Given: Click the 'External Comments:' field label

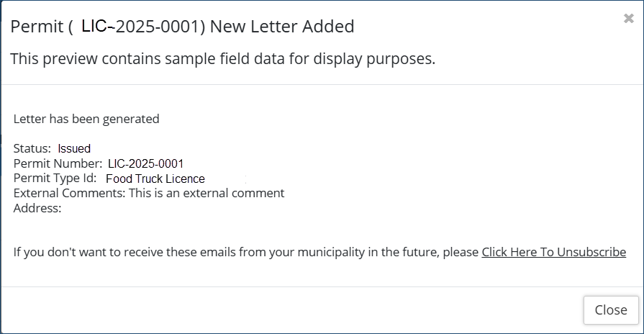Looking at the screenshot, I should (x=69, y=193).
